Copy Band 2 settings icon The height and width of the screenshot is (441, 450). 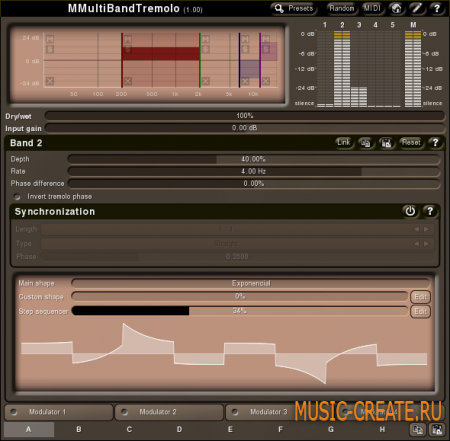click(366, 143)
